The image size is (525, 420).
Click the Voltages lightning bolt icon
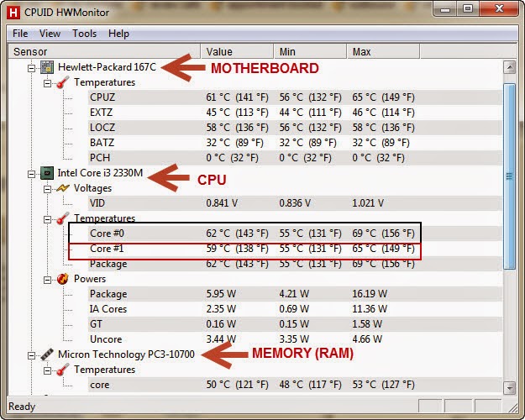tap(63, 188)
